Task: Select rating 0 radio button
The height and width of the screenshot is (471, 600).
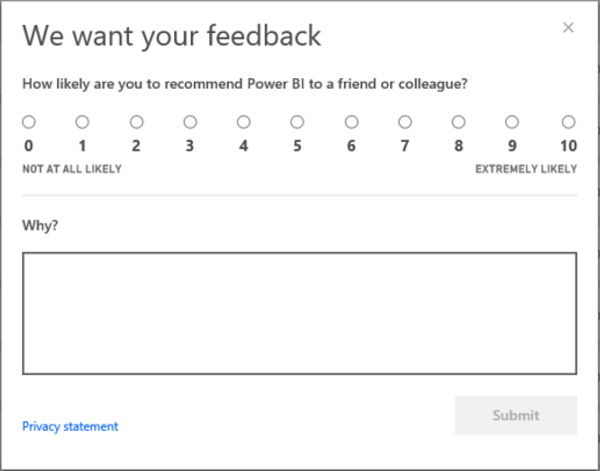Action: 28,122
